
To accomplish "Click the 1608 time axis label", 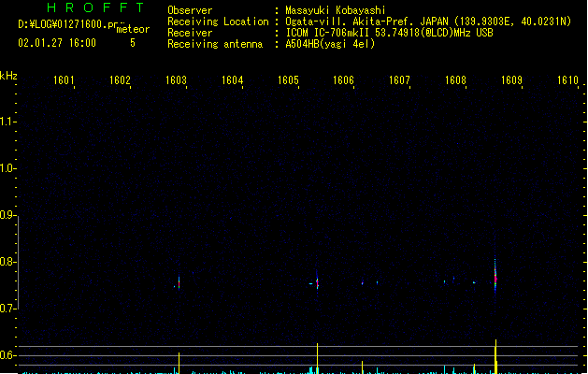I will click(455, 80).
